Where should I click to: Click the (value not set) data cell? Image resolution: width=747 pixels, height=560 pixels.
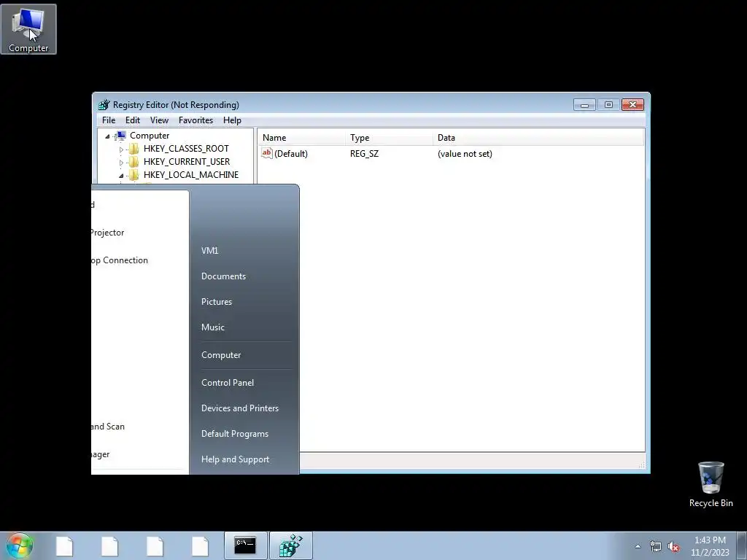coord(465,154)
